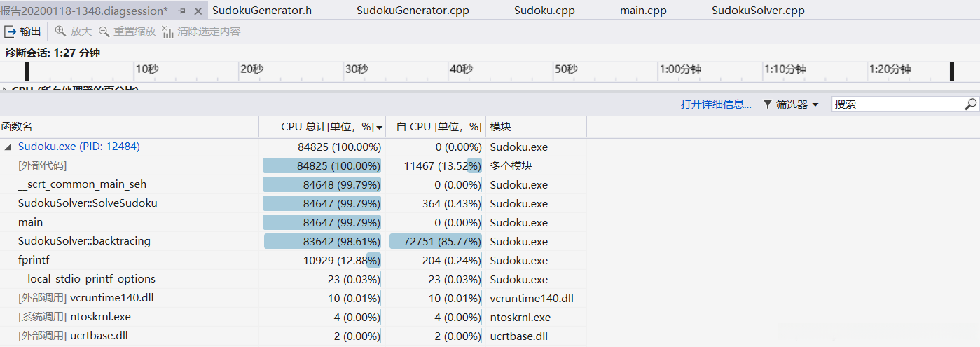
Task: Select the [外部调用] ucrtbase.dll row
Action: tap(293, 336)
